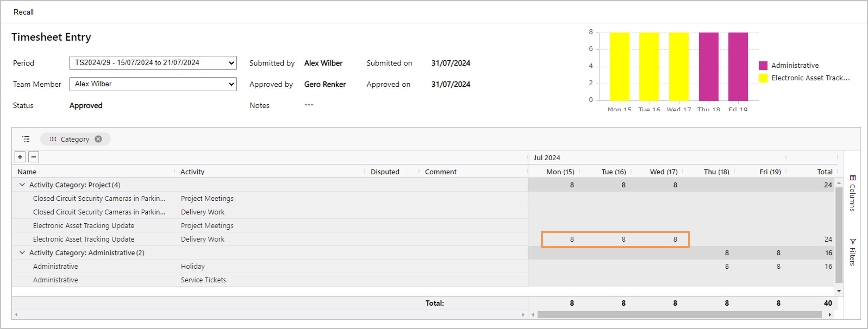Click the Administrative legend color swatch
The height and width of the screenshot is (329, 868).
763,65
